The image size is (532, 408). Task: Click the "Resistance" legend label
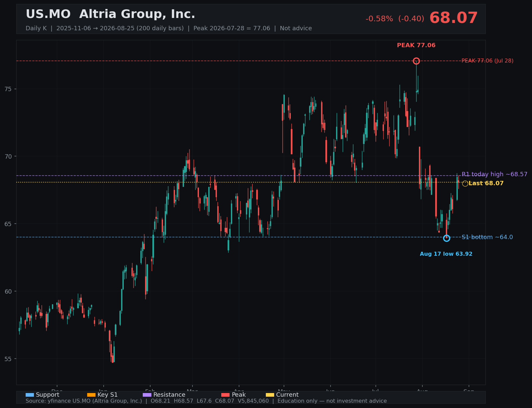[169, 395]
